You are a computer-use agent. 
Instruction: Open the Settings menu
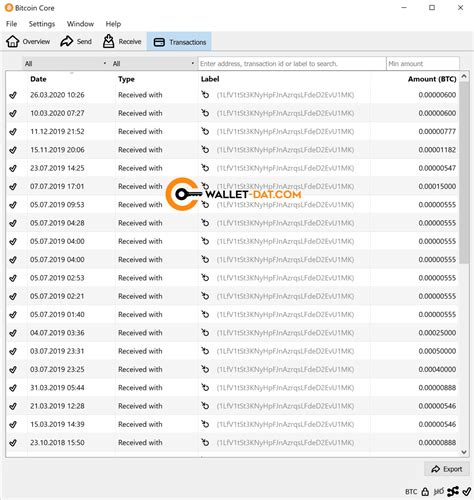[42, 24]
